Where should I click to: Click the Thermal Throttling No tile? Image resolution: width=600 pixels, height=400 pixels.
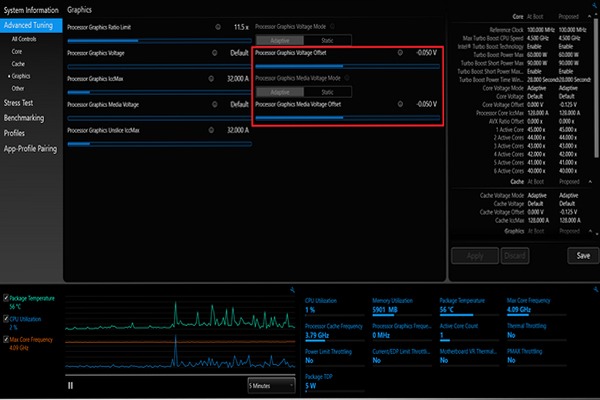[x=536, y=331]
